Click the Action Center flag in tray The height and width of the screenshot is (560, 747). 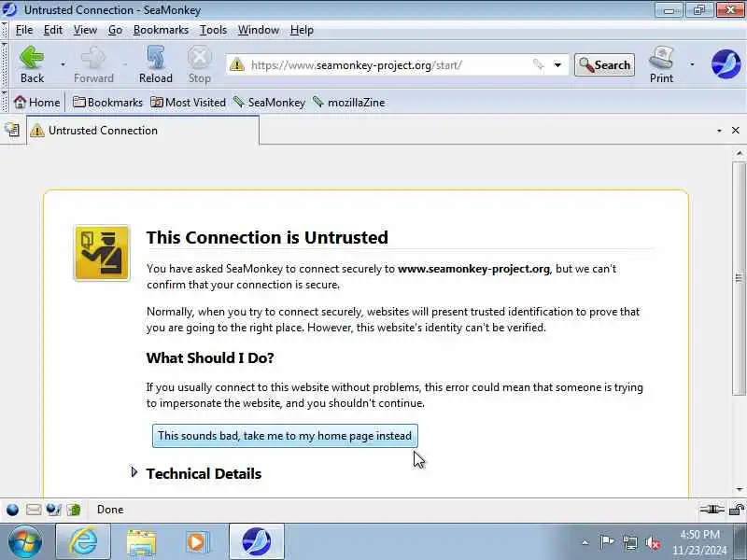[606, 542]
